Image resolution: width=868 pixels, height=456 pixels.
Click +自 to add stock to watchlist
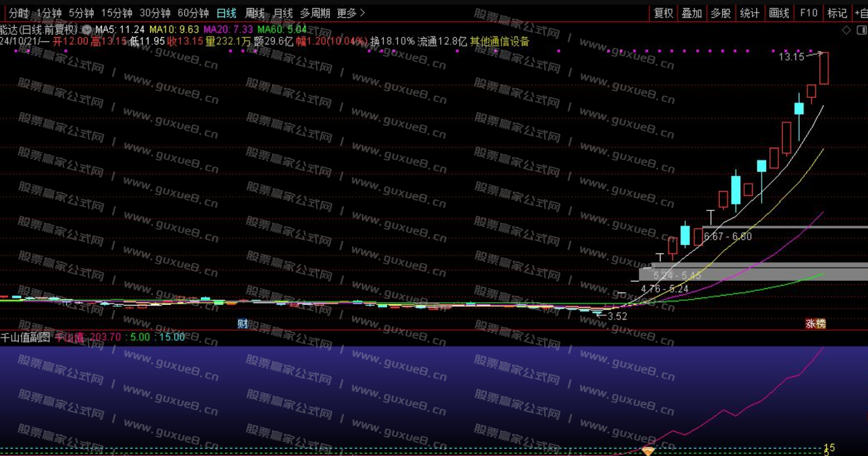point(861,12)
